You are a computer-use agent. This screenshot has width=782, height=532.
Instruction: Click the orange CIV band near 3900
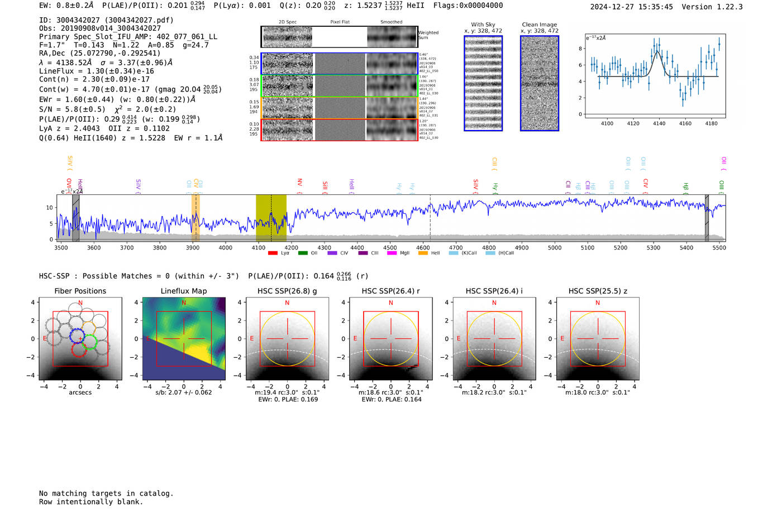pyautogui.click(x=195, y=218)
